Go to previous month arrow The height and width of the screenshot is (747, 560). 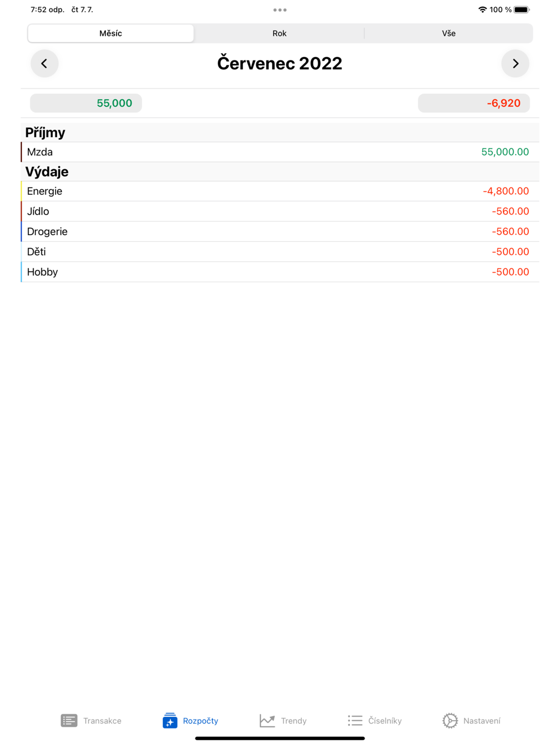pyautogui.click(x=44, y=63)
